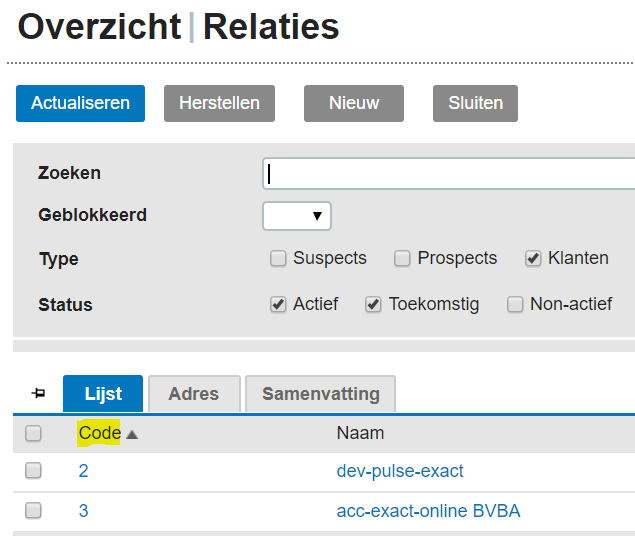This screenshot has width=635, height=536.
Task: Enable the Prospects checkbox
Action: point(402,259)
